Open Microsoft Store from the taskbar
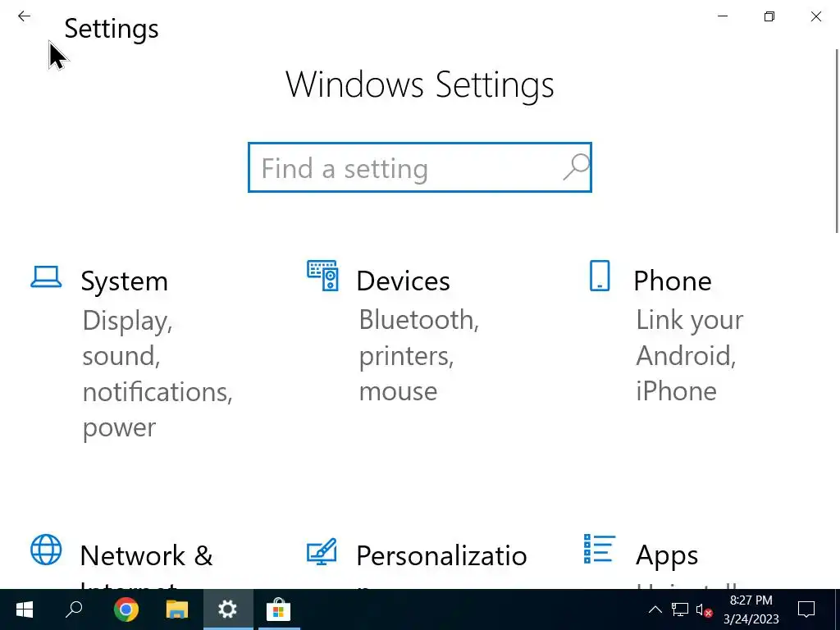 coord(278,609)
